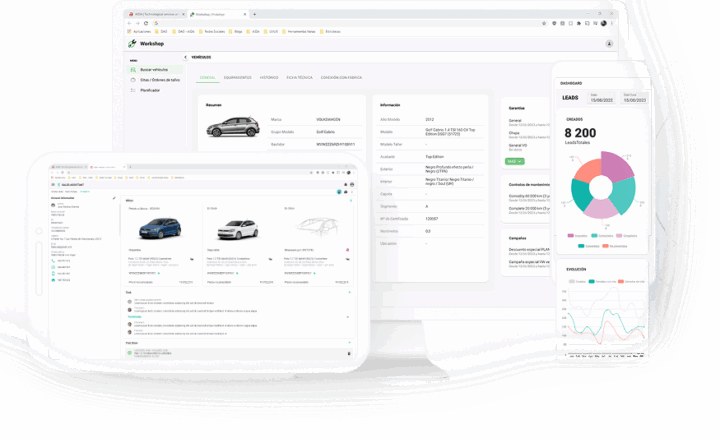Open the Ficha Técnica tab
The image size is (720, 439).
(x=299, y=78)
